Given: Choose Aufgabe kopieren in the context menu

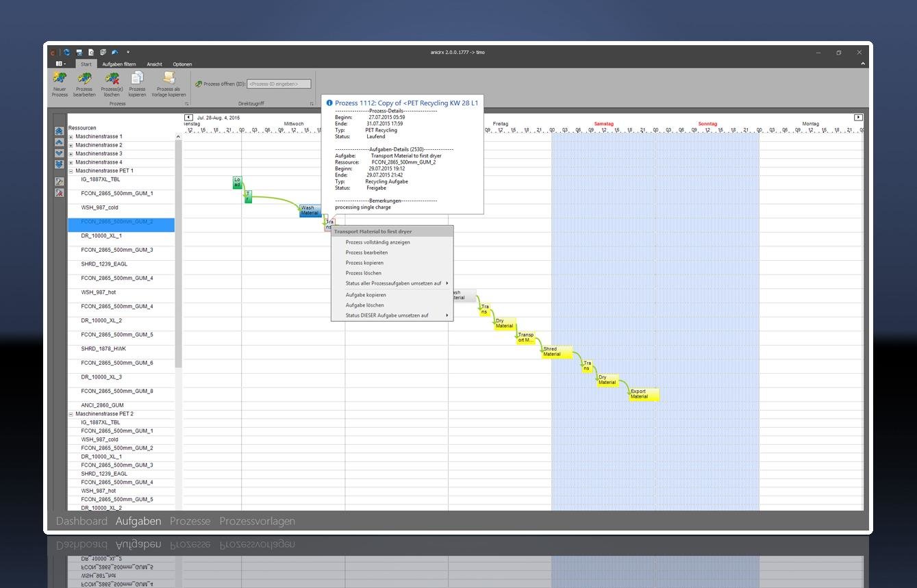Looking at the screenshot, I should click(x=392, y=295).
